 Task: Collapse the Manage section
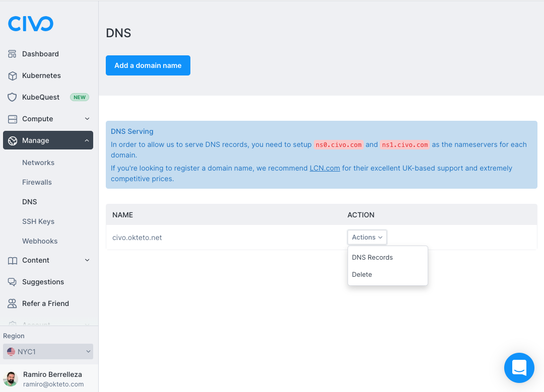pos(86,140)
